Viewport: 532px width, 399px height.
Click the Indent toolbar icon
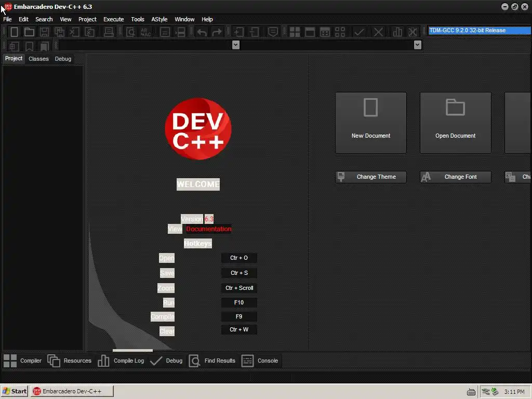[238, 32]
